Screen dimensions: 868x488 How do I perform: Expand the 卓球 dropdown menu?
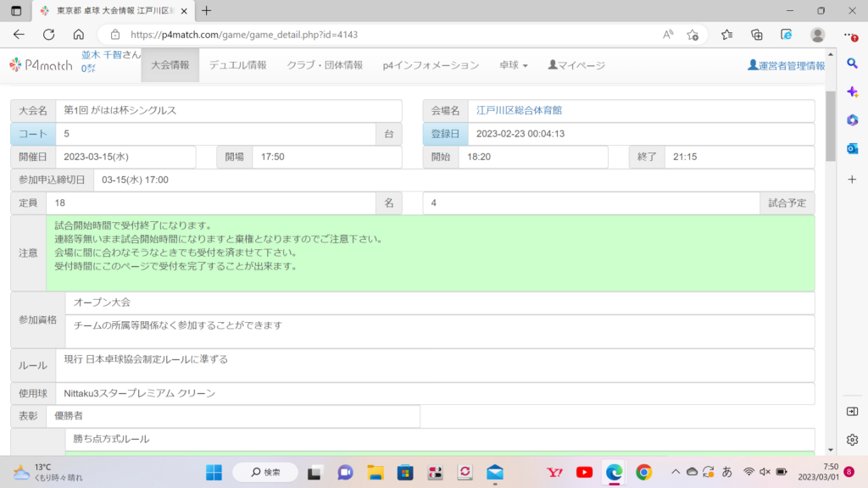(513, 65)
